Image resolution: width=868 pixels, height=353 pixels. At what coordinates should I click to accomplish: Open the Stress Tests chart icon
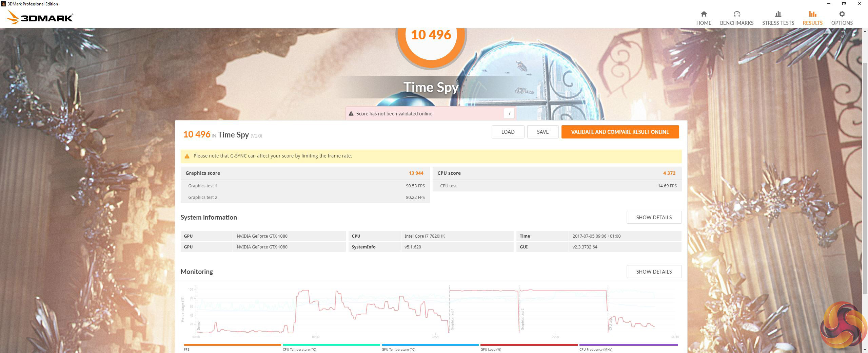coord(778,14)
